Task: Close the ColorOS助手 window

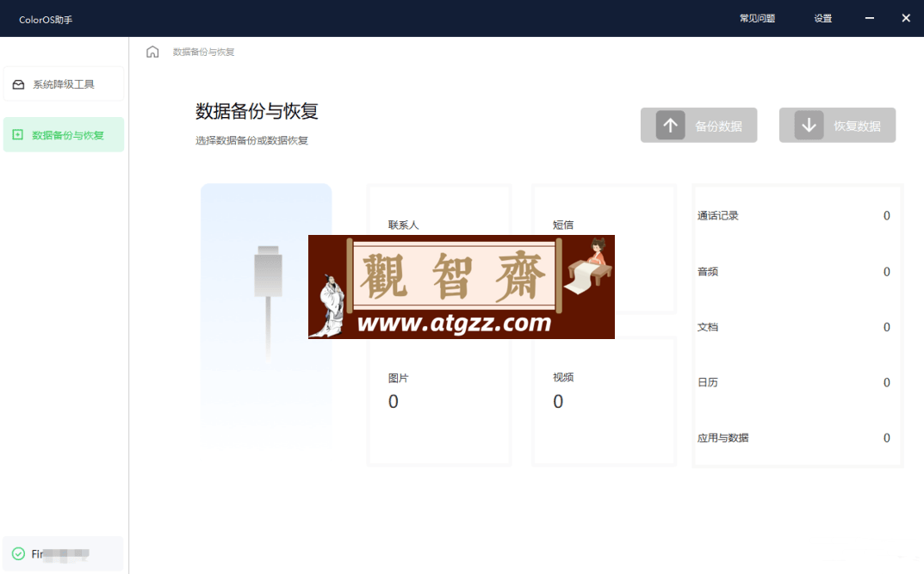Action: [x=906, y=18]
